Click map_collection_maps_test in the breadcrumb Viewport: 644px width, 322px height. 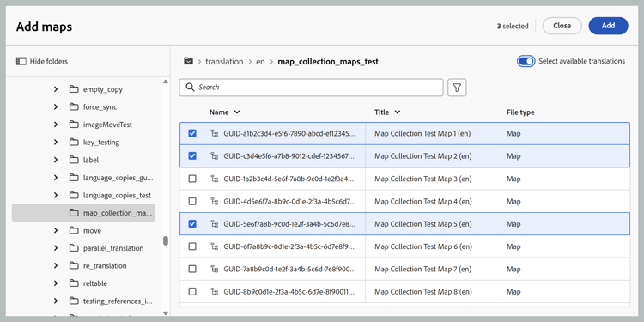(328, 62)
